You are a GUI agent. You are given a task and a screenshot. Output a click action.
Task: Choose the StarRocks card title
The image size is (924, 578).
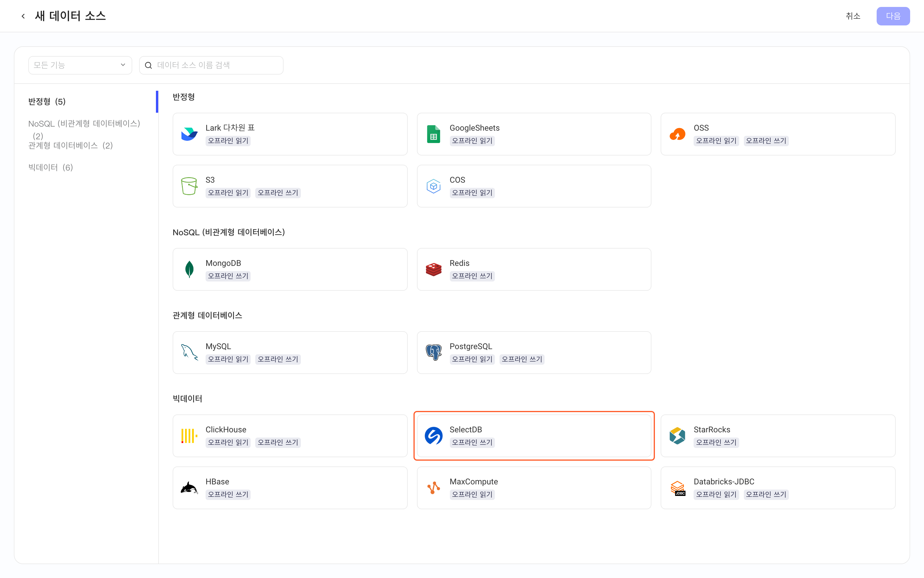click(x=712, y=430)
